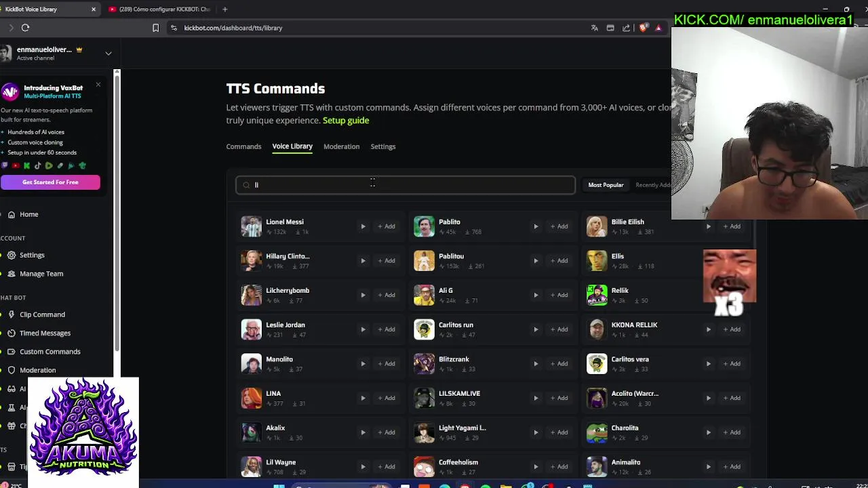Open the Ellis avatar thumbnail

tap(597, 261)
